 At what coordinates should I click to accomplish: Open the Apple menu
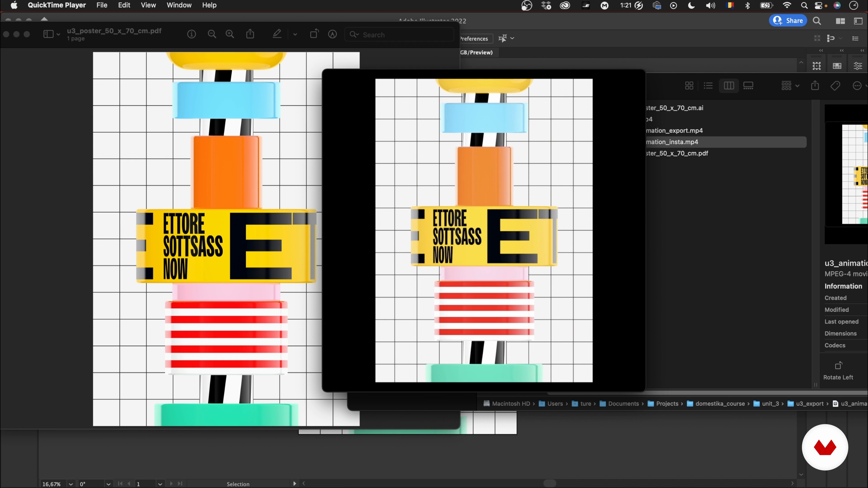pos(14,5)
